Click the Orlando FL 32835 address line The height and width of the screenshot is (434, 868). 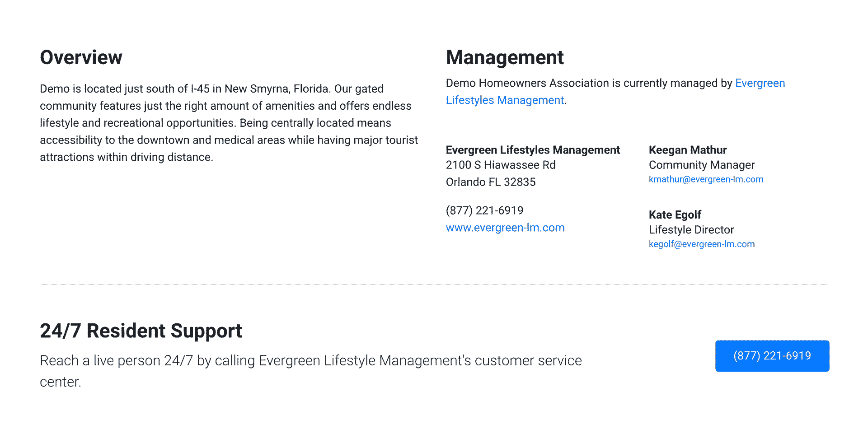point(491,182)
